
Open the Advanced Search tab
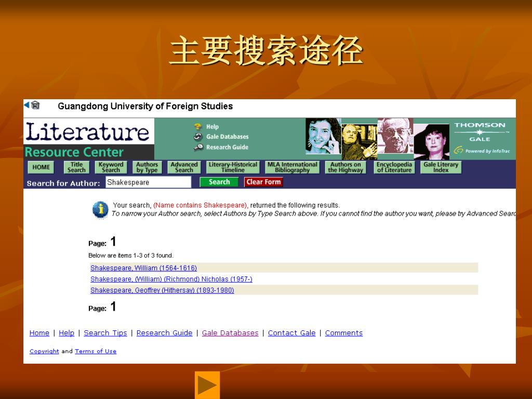point(184,167)
